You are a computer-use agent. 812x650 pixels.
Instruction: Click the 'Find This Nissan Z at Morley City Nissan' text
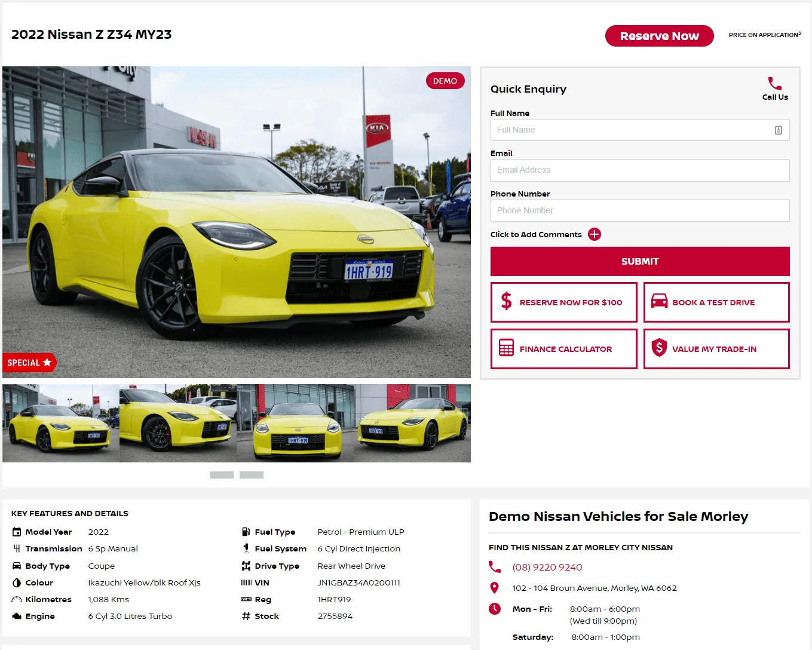click(x=581, y=547)
